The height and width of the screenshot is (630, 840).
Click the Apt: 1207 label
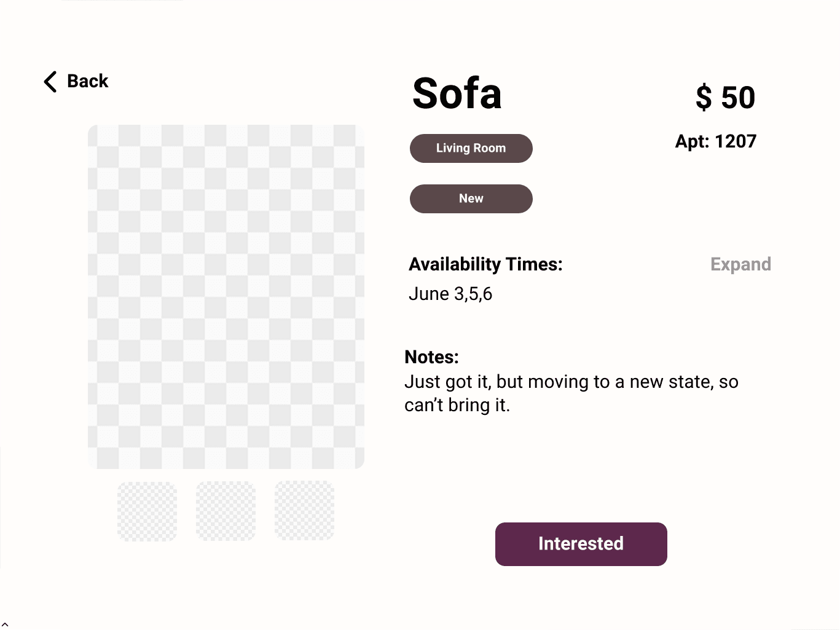click(x=716, y=141)
